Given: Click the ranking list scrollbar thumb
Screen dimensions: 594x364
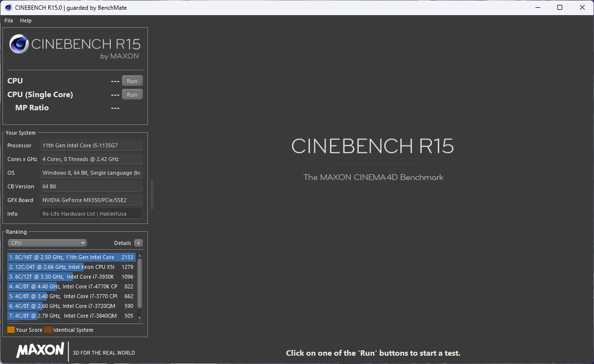Looking at the screenshot, I should 140,283.
